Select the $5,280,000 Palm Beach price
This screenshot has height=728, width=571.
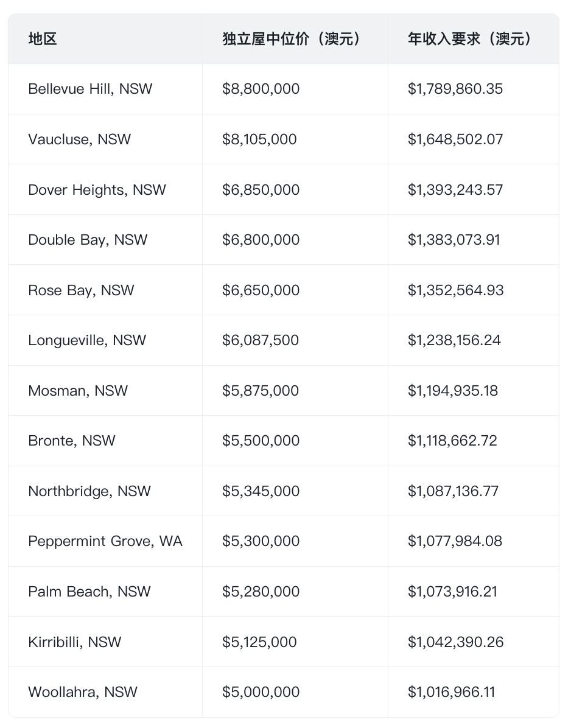(261, 592)
